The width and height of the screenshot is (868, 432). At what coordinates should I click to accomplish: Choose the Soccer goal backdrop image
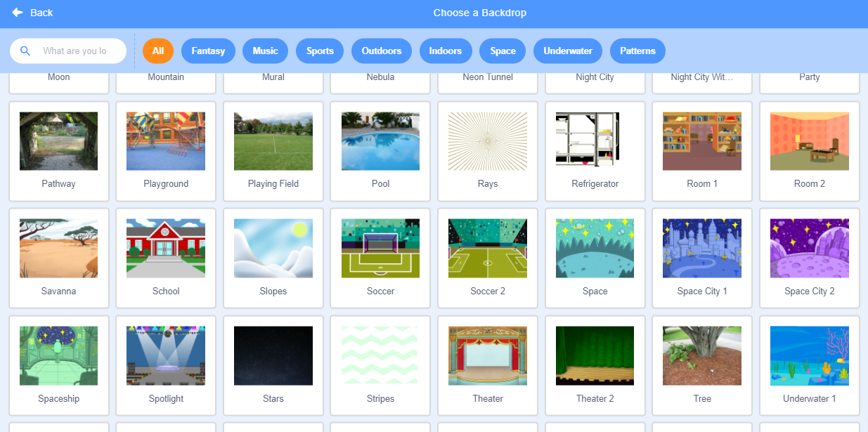point(380,248)
